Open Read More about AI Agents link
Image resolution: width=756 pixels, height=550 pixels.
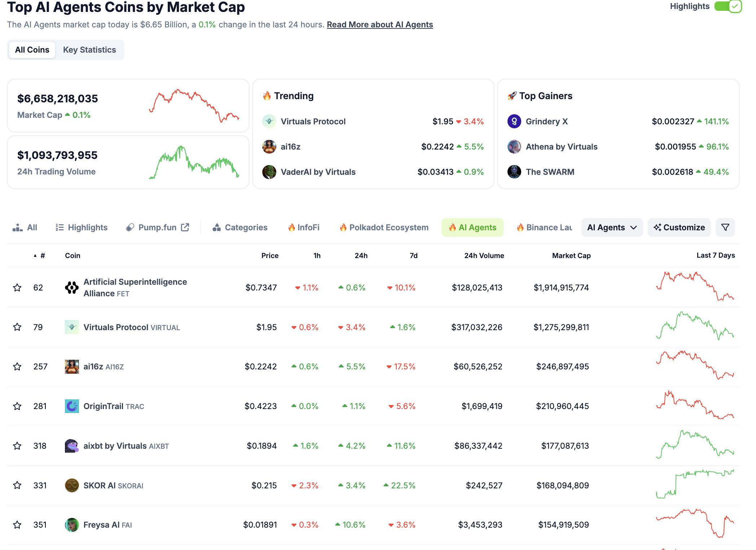(379, 25)
